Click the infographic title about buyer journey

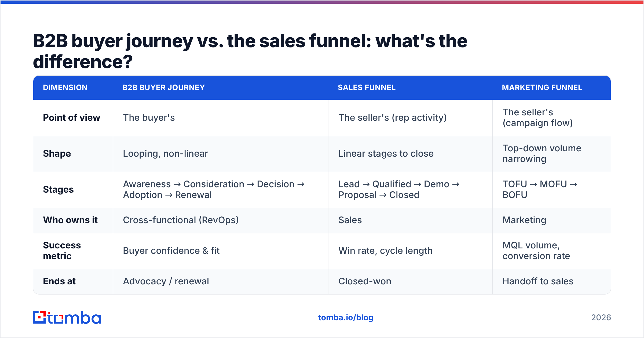coord(250,51)
